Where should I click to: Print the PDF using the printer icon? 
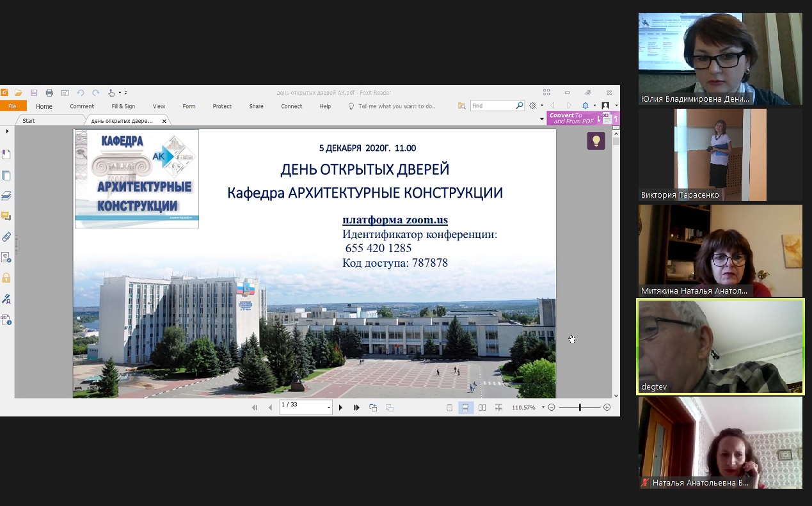49,93
